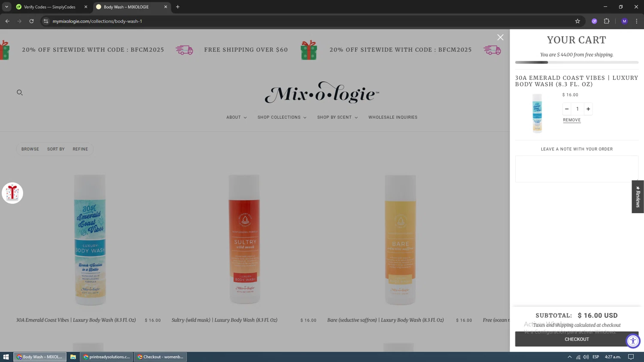Screen dimensions: 644x362
Task: Open the Refine filter
Action: point(80,149)
